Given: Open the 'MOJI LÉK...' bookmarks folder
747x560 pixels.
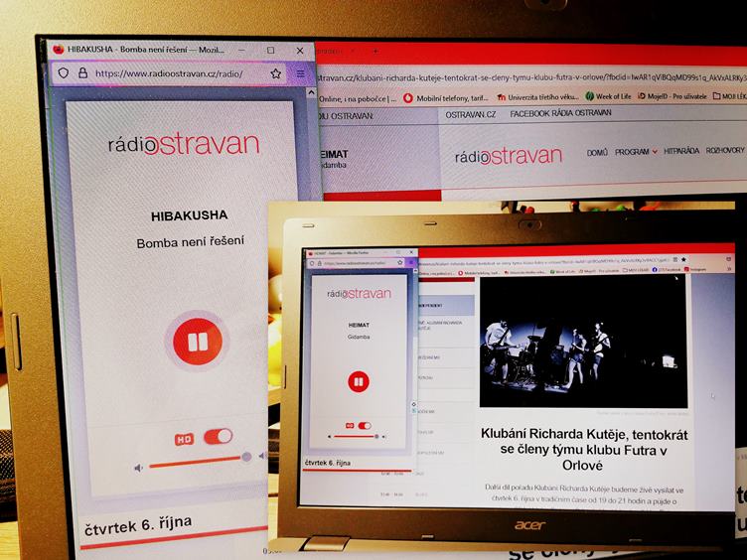Looking at the screenshot, I should pos(729,96).
